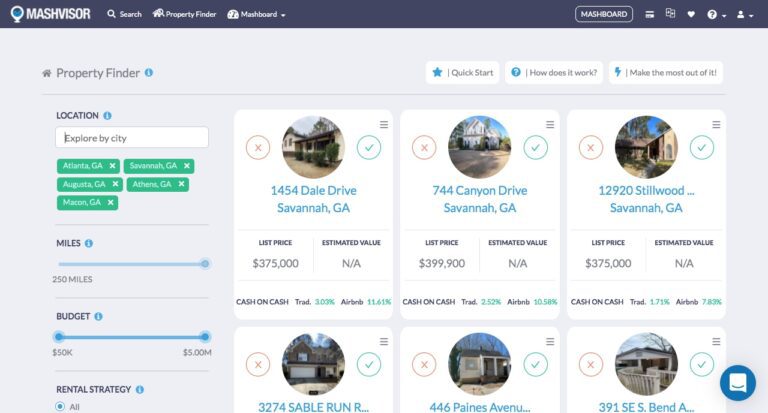Screen dimensions: 768x413
Task: Click info icon beside Property Finder title
Action: click(149, 73)
